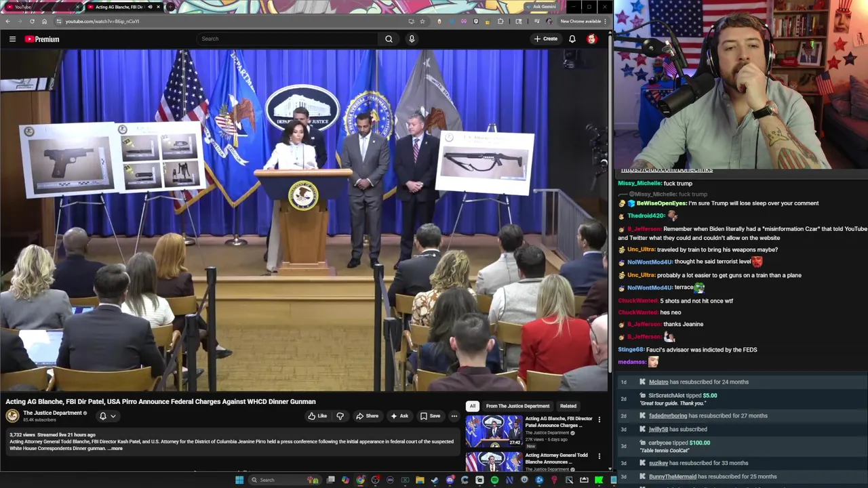The width and height of the screenshot is (868, 488).
Task: Mute the Acting AG Blanche tab audio
Action: coord(150,7)
